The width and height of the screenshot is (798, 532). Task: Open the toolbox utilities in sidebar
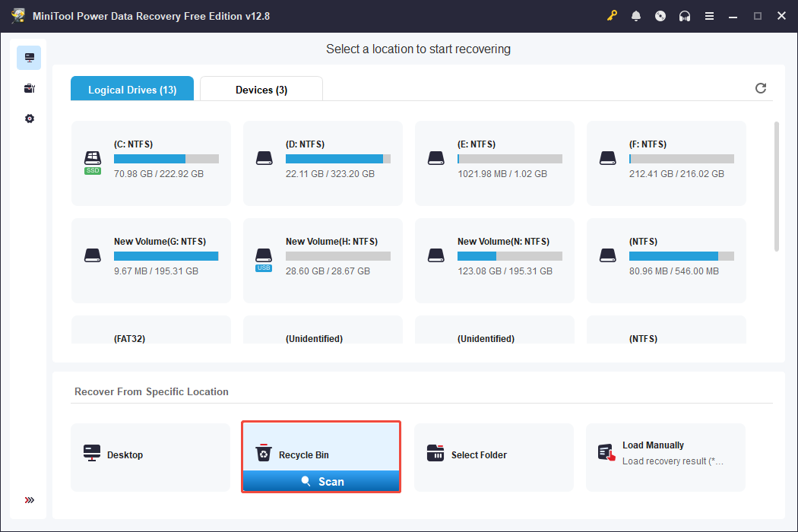29,88
